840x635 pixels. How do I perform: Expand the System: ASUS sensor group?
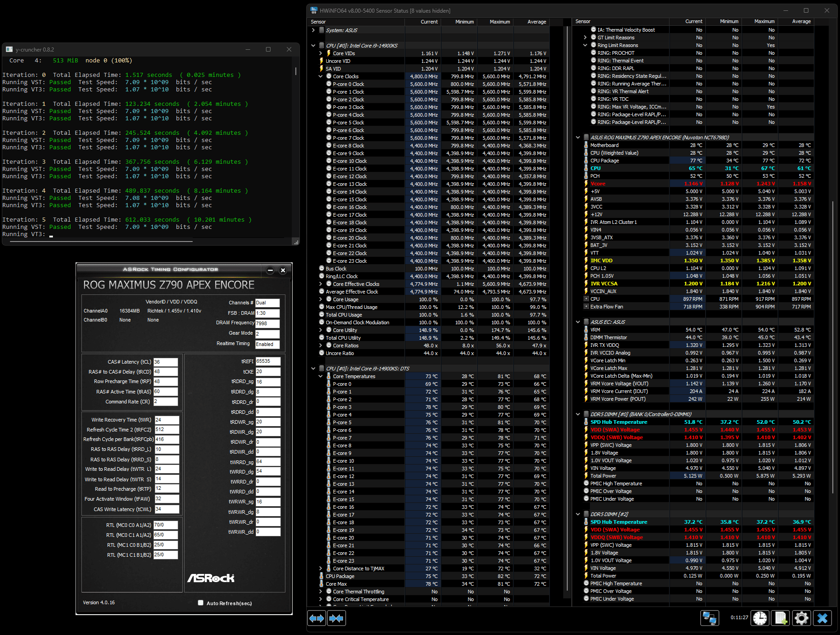click(313, 30)
